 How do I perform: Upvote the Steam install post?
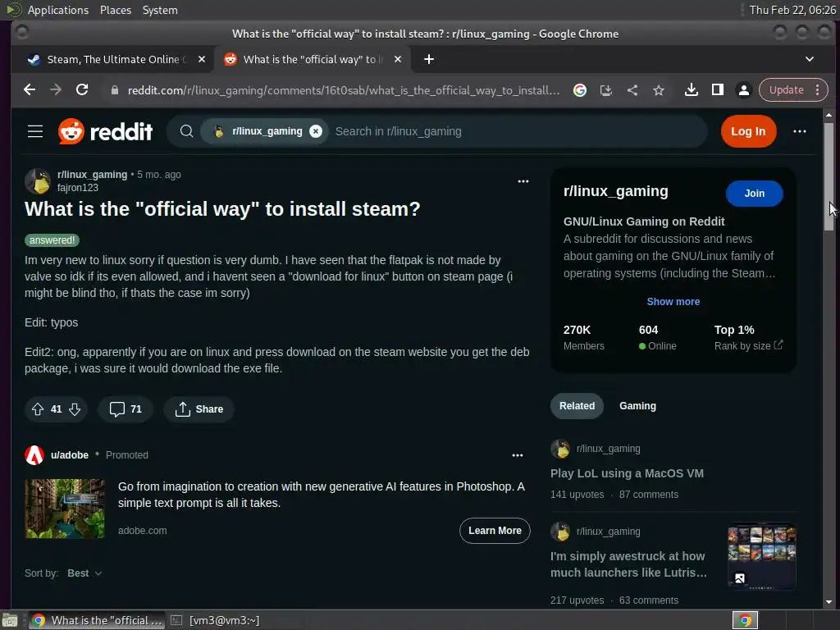point(38,409)
